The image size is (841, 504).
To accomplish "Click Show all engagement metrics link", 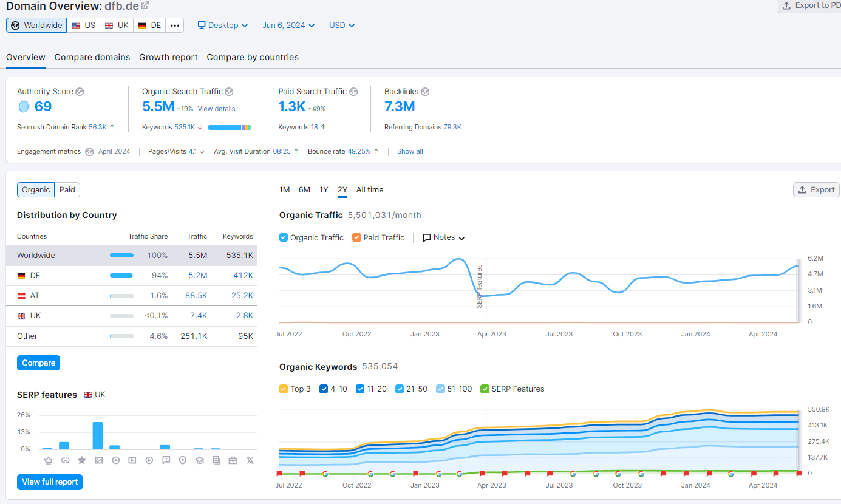I will (410, 152).
